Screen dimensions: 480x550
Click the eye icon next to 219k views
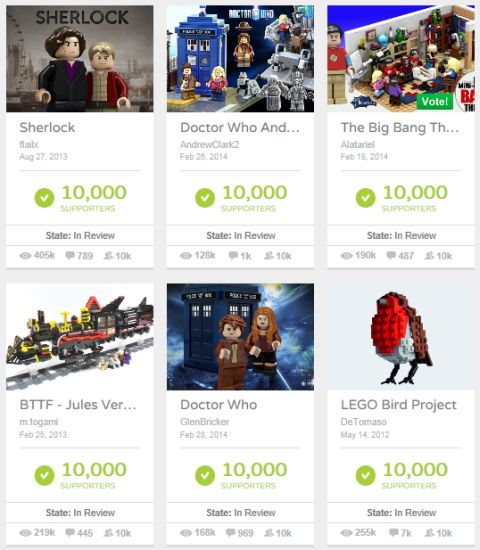(25, 533)
